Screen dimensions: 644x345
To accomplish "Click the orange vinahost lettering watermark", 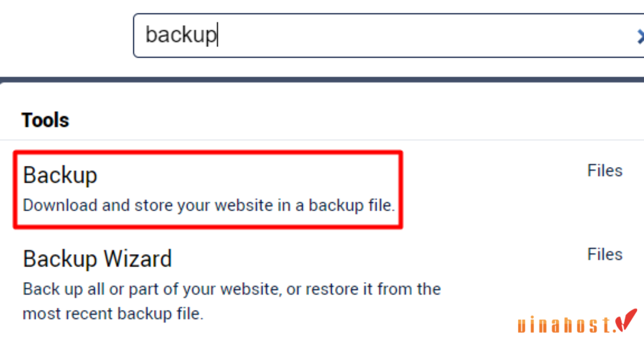I will pos(565,325).
